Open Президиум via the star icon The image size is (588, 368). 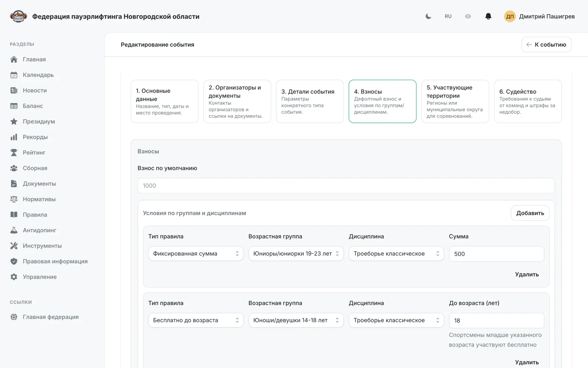click(x=14, y=121)
